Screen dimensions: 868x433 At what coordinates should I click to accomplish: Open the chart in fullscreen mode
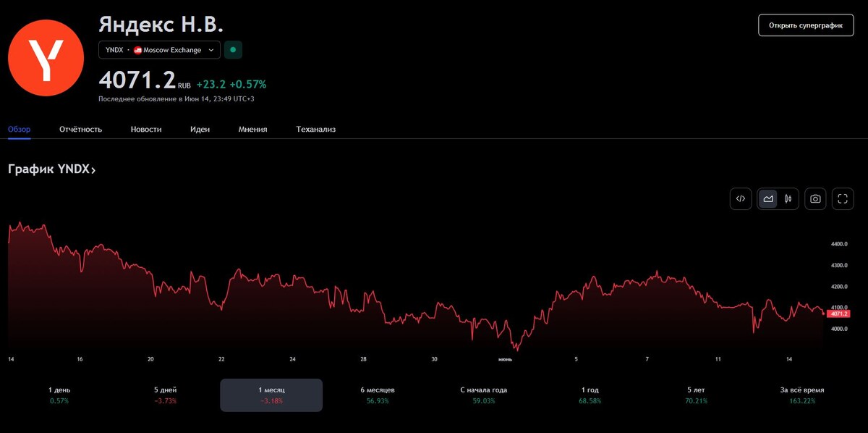coord(843,198)
